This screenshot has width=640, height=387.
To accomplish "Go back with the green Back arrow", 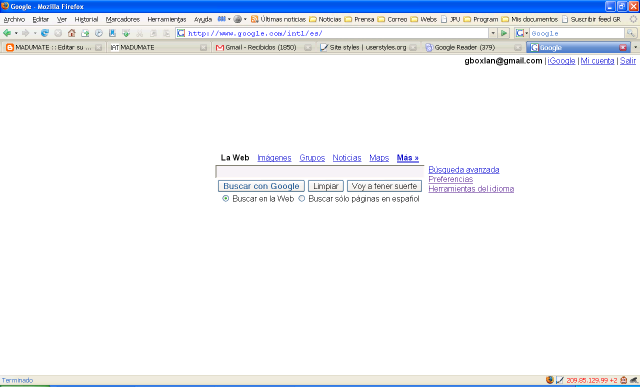I will click(x=7, y=33).
